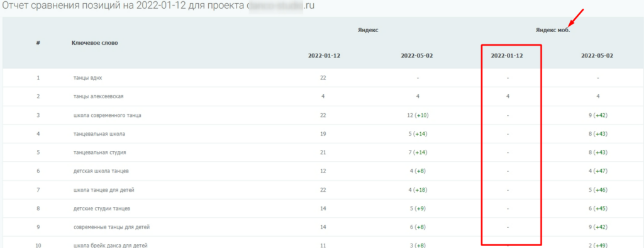
Task: Click value 14 in 'детские студии танцев' row
Action: pos(323,208)
